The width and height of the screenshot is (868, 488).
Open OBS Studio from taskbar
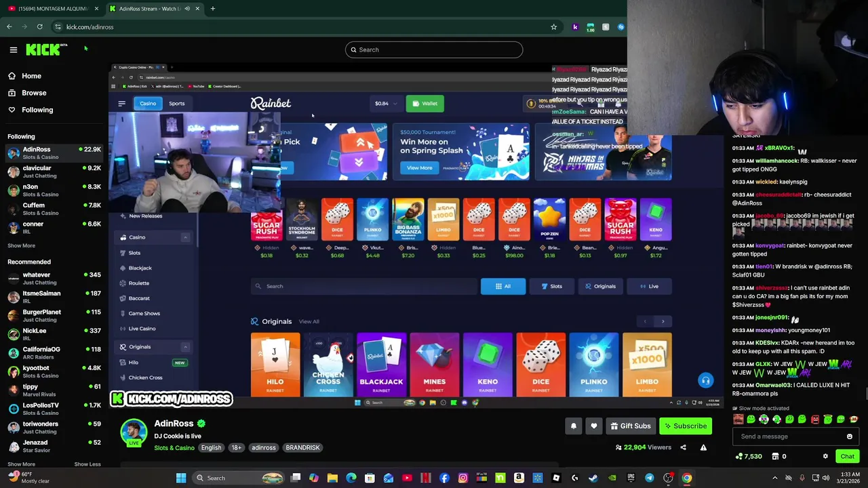pyautogui.click(x=668, y=478)
